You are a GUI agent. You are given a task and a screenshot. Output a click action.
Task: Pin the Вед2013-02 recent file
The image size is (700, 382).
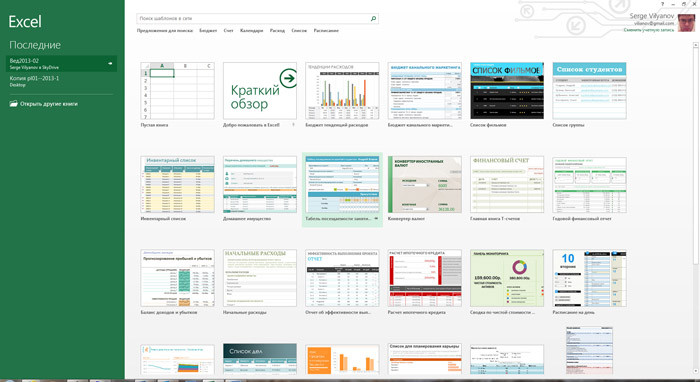[110, 63]
